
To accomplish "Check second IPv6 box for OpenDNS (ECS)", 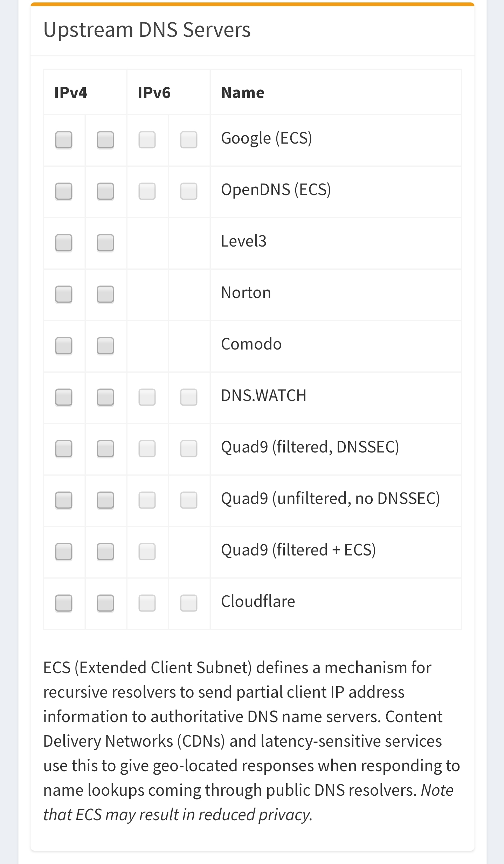I will [x=189, y=191].
